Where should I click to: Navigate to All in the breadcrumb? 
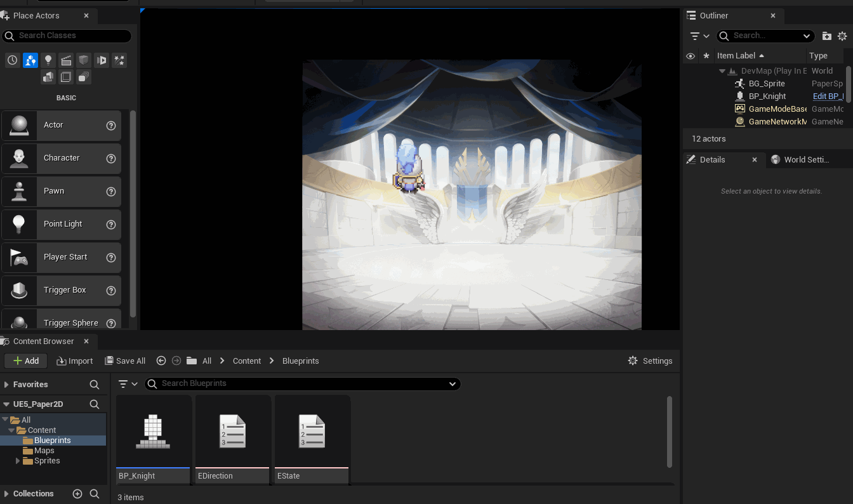click(x=207, y=361)
